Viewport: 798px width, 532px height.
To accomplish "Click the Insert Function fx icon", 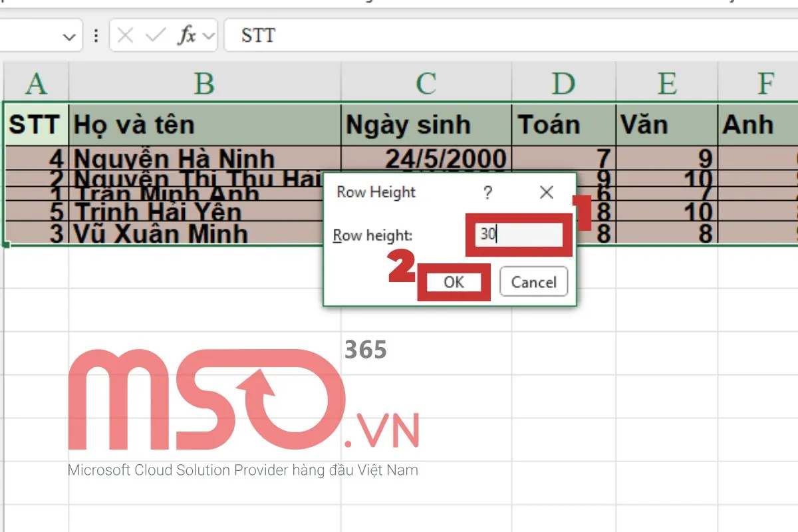I will 186,36.
